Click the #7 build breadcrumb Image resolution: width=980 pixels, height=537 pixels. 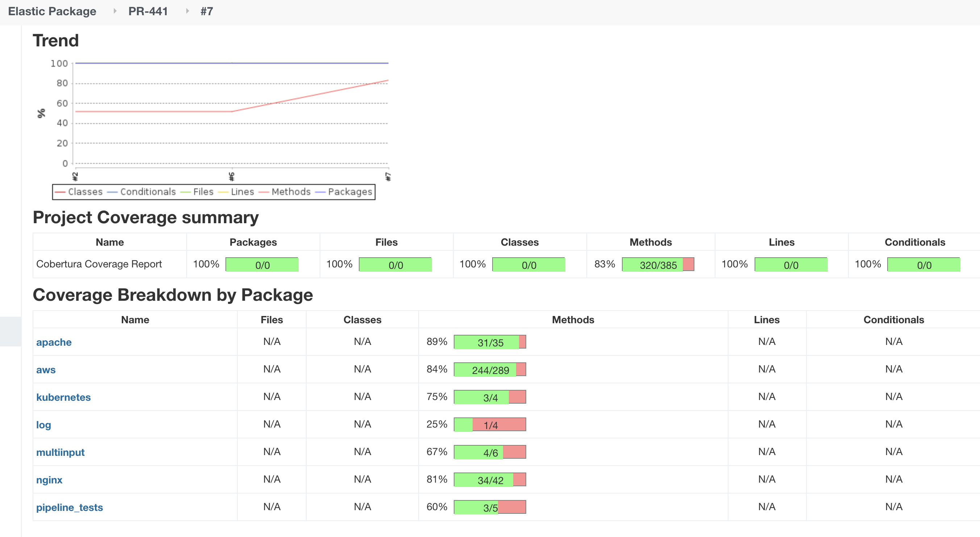207,11
